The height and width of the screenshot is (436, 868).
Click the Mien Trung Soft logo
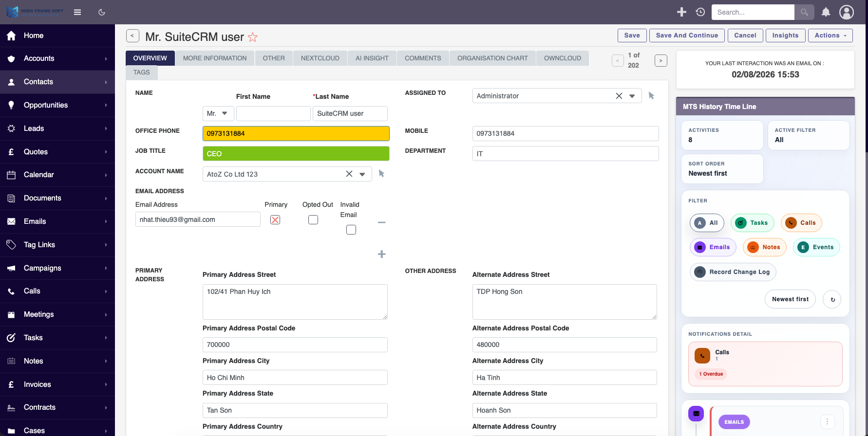tap(35, 12)
